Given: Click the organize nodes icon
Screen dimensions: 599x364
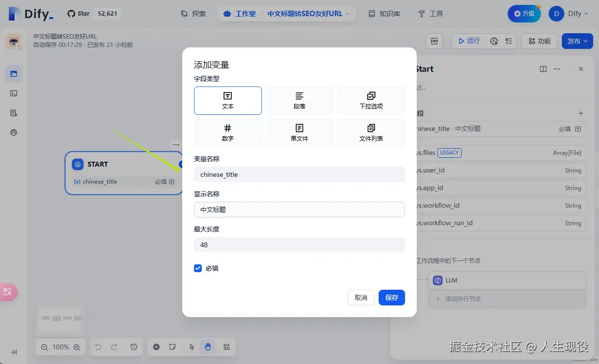Looking at the screenshot, I should 227,347.
